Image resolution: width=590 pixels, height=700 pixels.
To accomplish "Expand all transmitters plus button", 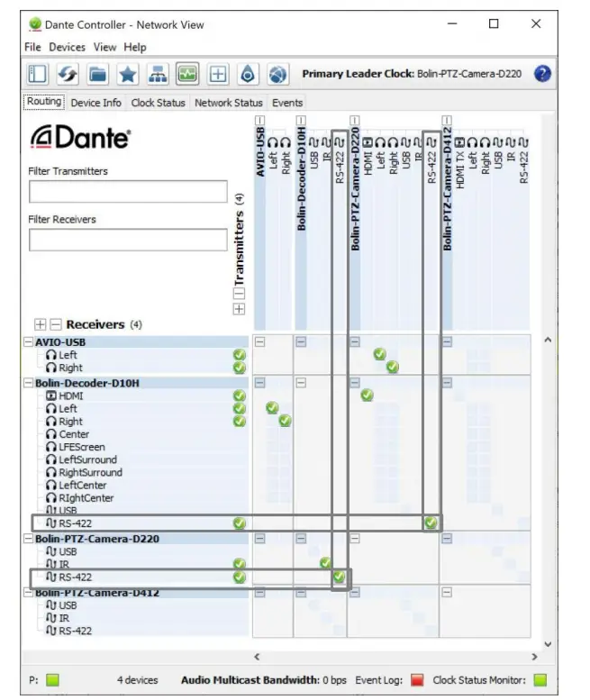I will [x=239, y=309].
